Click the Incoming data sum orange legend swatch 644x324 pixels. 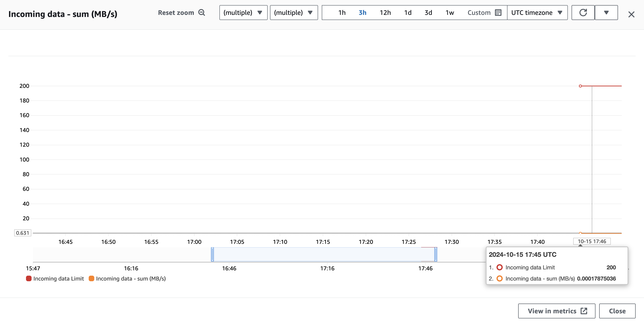(x=91, y=278)
